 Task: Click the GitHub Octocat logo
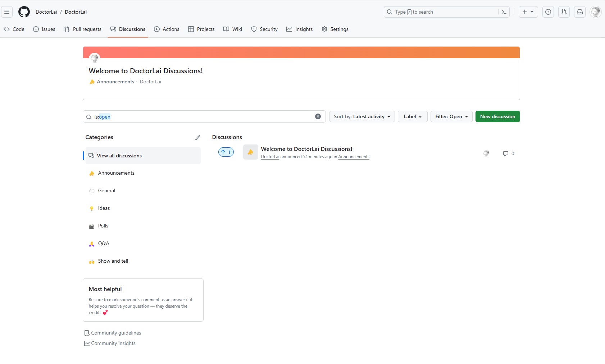tap(24, 12)
